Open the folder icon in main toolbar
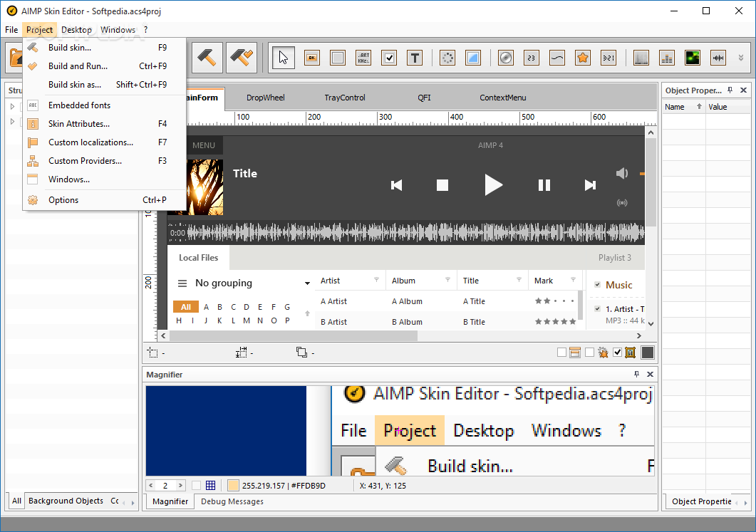Image resolution: width=756 pixels, height=532 pixels. (x=14, y=58)
